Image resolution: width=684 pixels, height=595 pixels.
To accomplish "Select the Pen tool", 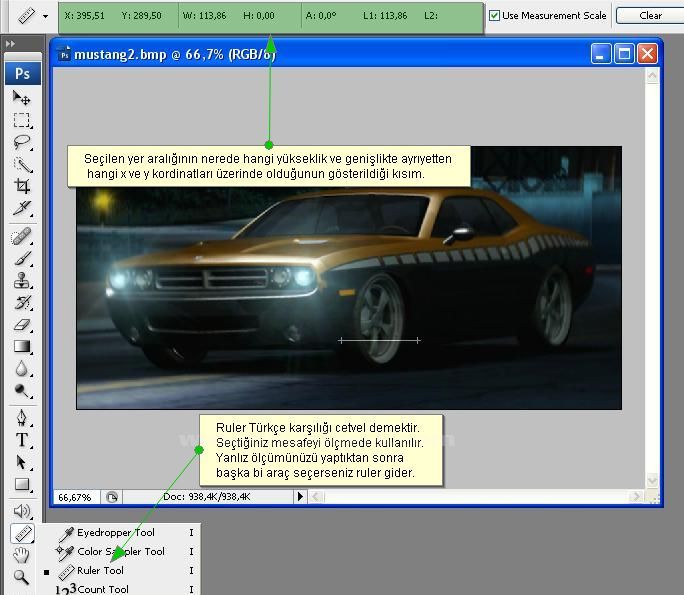I will tap(22, 418).
